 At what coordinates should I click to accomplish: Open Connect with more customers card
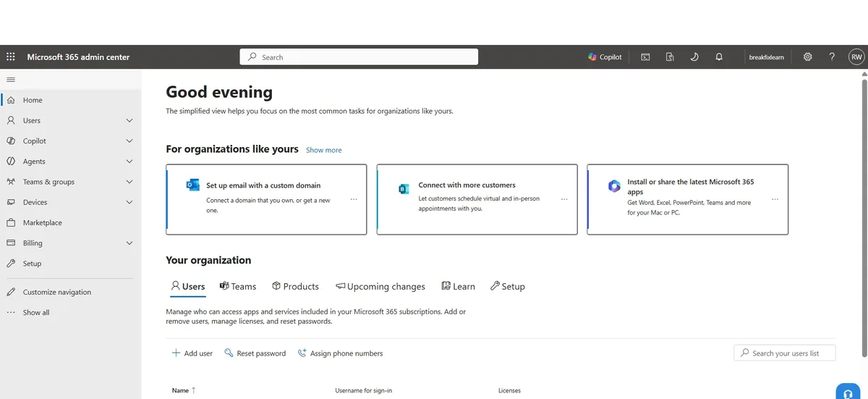pyautogui.click(x=477, y=199)
